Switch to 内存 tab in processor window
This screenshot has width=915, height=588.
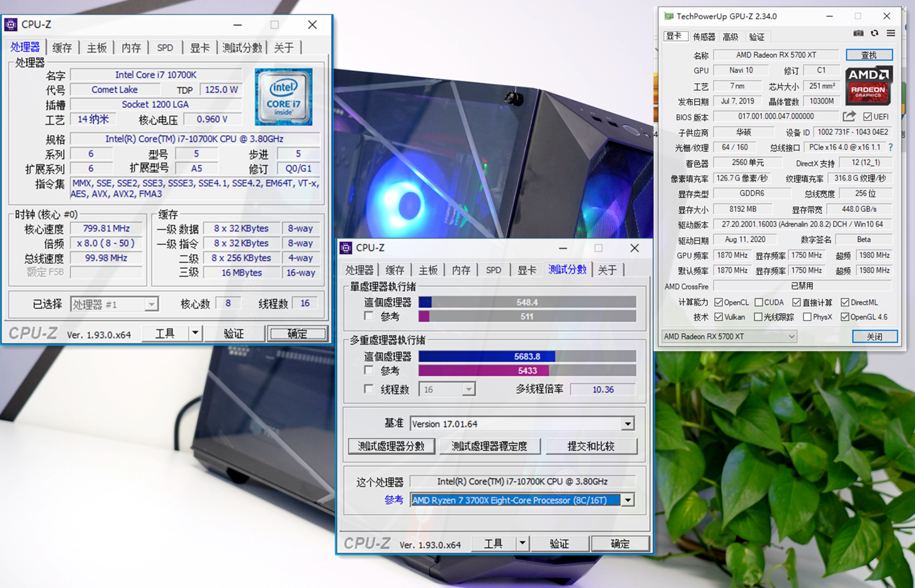pos(131,48)
